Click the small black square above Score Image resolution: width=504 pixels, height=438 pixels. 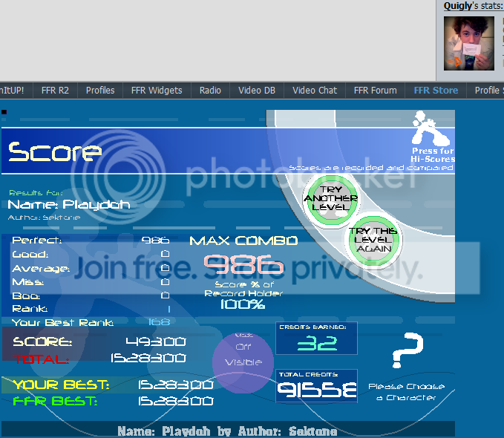(x=4, y=112)
